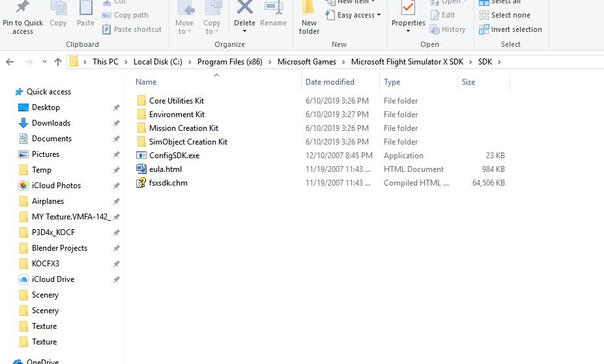Open the P3D4x_KOCF pinned folder
Viewport: 604px width, 364px height.
tap(53, 232)
